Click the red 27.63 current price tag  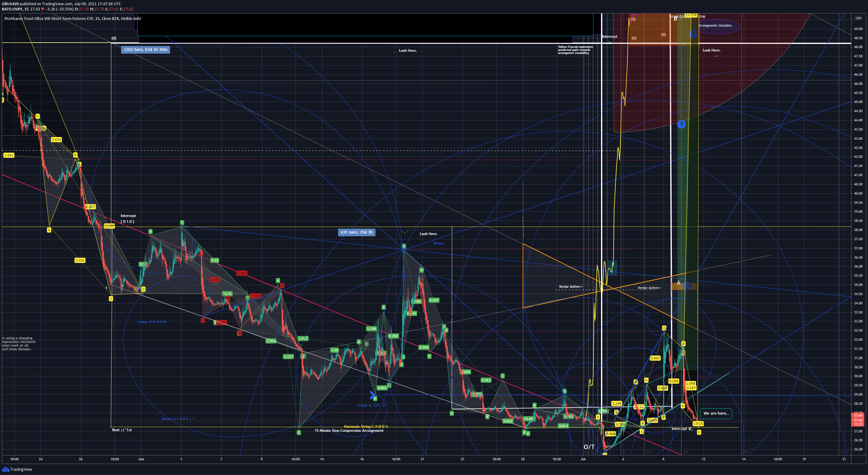coord(858,415)
